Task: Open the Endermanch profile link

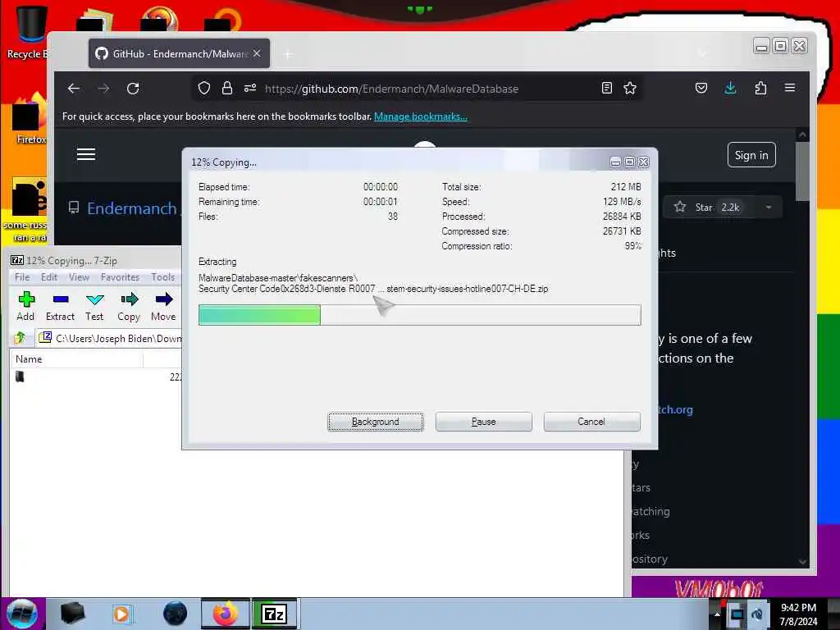Action: [132, 208]
